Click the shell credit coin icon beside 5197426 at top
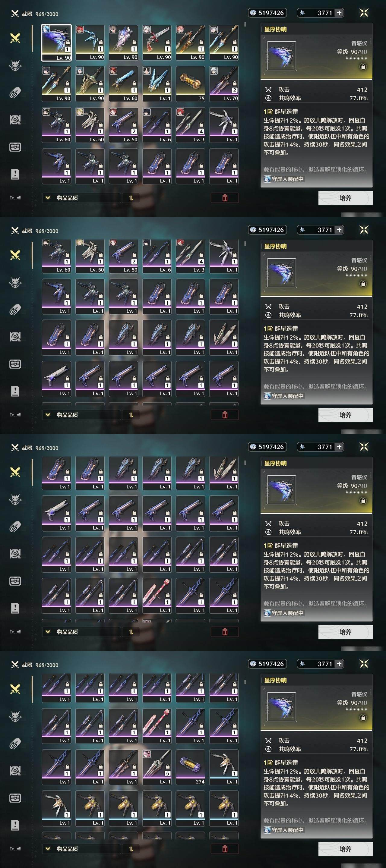The width and height of the screenshot is (386, 868). click(x=253, y=13)
